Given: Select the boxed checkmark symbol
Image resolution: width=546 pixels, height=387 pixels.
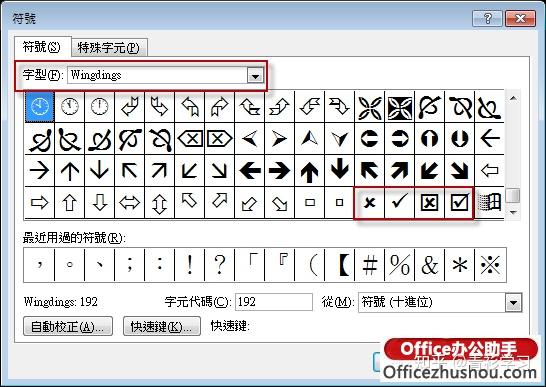Looking at the screenshot, I should (x=459, y=202).
